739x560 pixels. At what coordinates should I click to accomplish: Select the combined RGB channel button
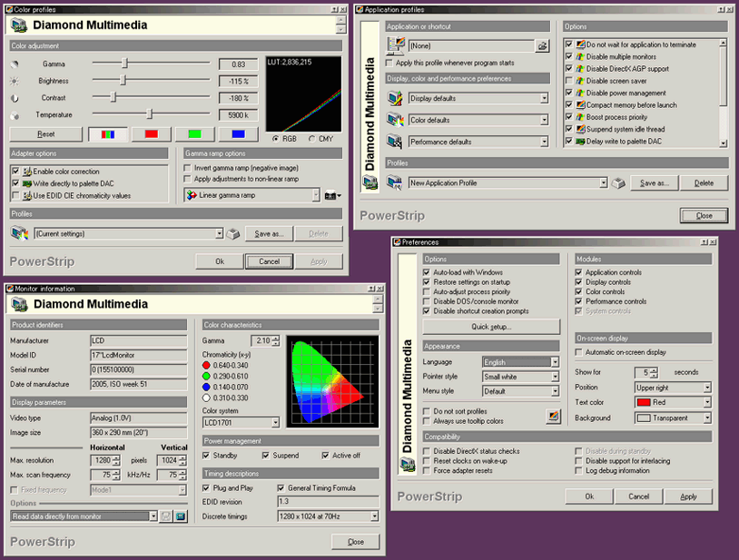click(x=108, y=134)
